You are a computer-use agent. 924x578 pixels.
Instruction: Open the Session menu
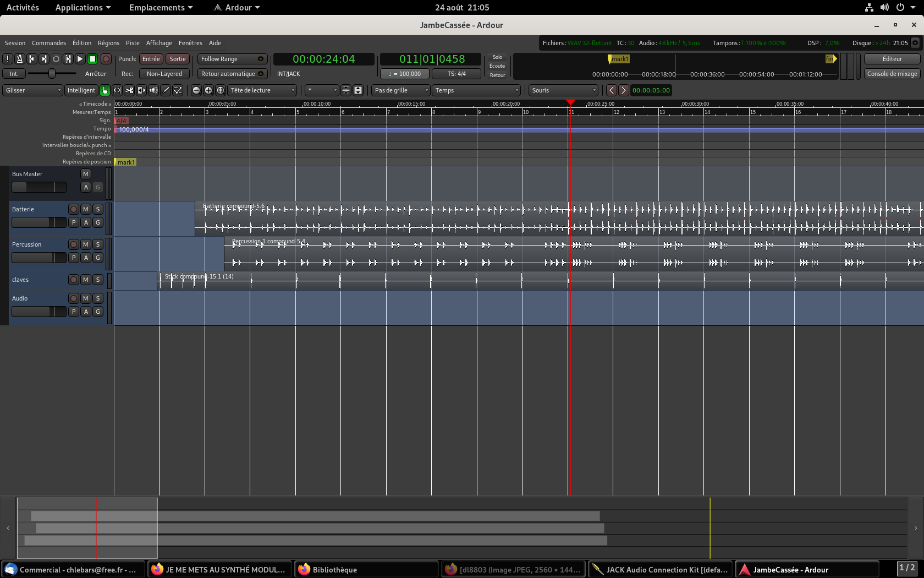point(15,43)
